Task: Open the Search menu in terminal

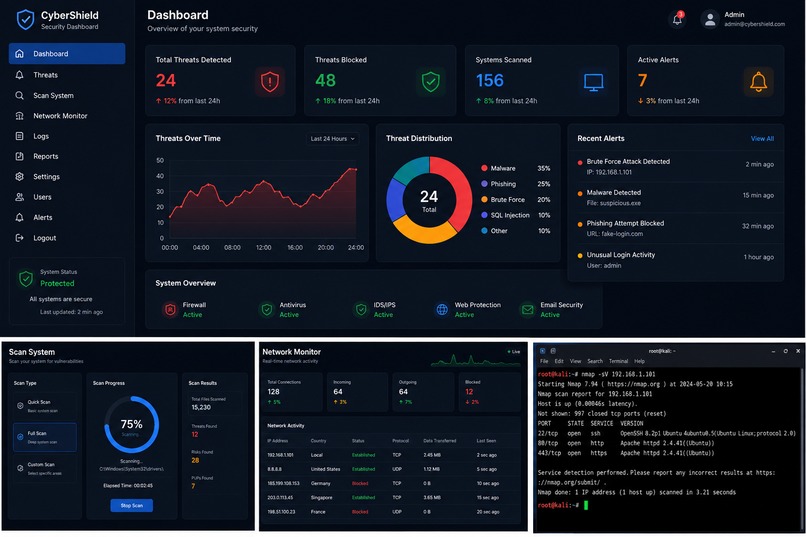Action: click(x=595, y=361)
